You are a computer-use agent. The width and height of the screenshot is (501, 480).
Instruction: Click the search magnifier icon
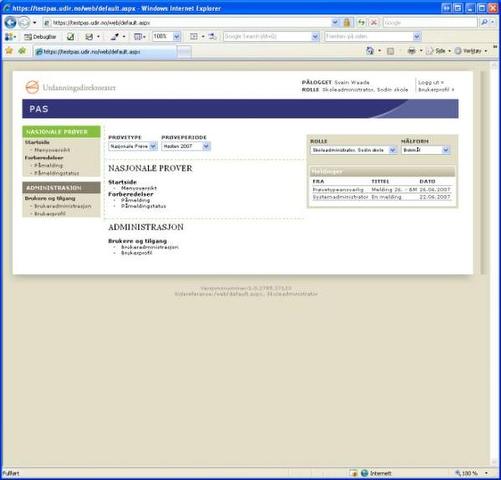click(x=484, y=22)
